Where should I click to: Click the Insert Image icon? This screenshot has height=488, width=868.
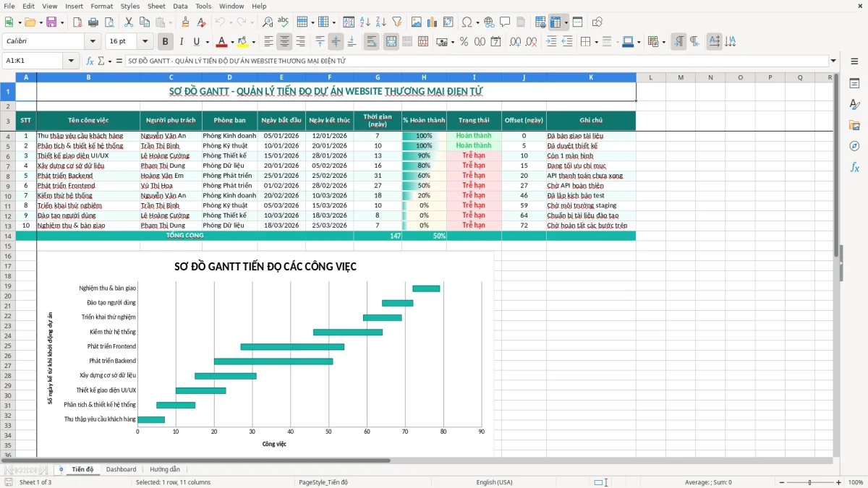pos(417,22)
